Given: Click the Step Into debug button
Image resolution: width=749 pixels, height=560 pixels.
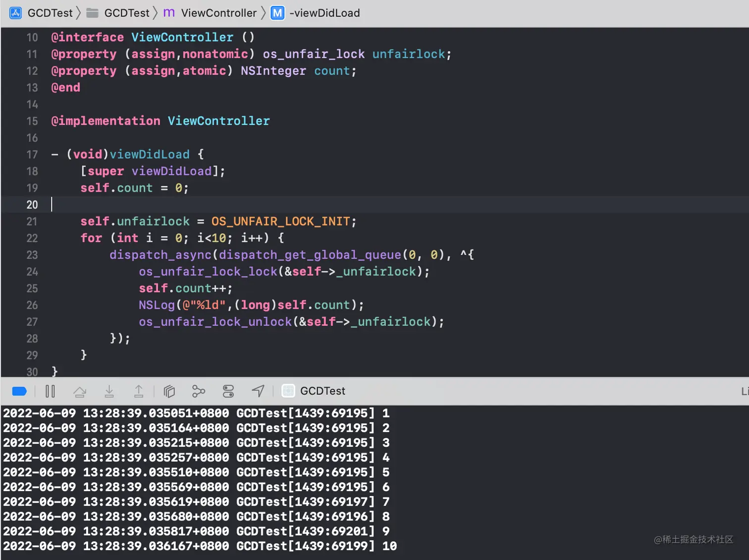Looking at the screenshot, I should click(109, 391).
